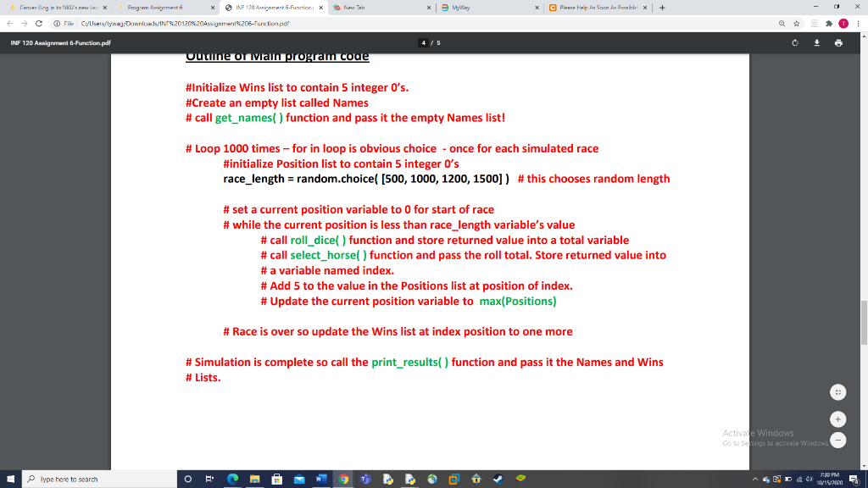
Task: Open Cortana circle on taskbar
Action: tap(187, 480)
